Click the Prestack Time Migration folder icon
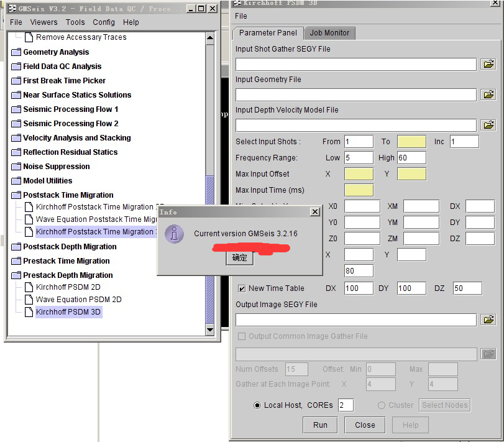504x442 pixels. coord(16,261)
